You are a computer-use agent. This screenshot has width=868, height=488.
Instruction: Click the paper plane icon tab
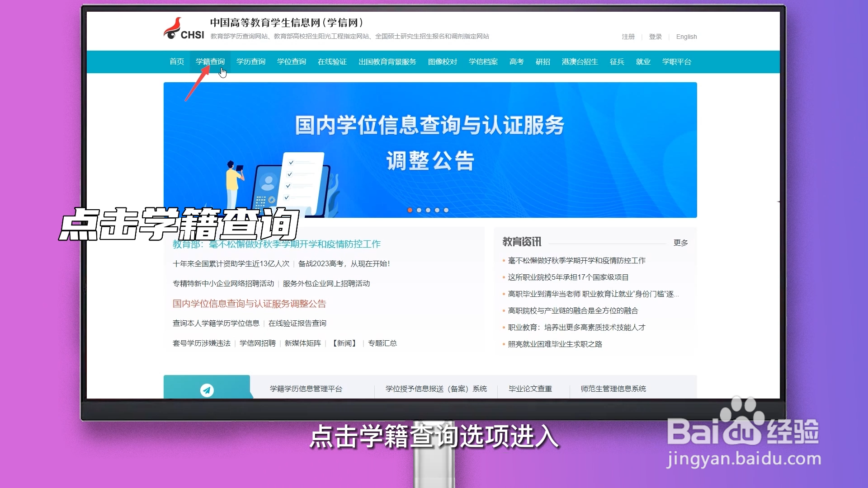coord(207,389)
